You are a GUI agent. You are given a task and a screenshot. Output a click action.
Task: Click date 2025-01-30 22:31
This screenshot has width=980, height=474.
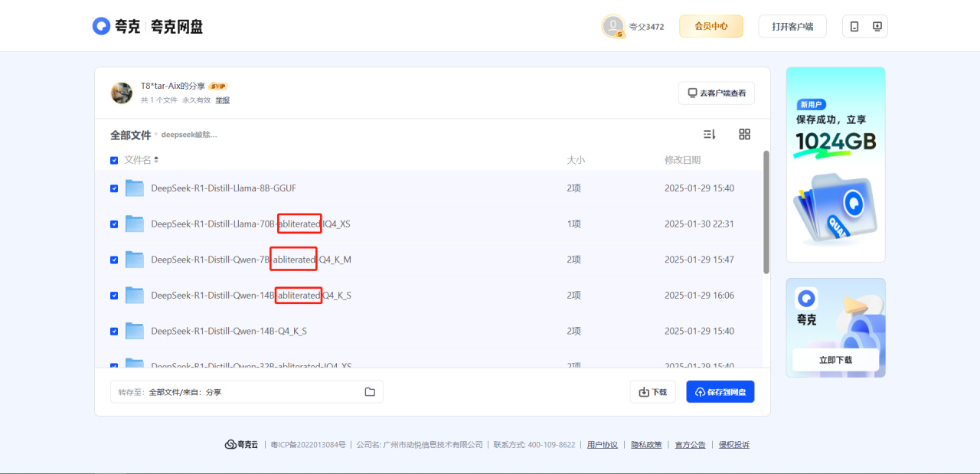coord(699,224)
